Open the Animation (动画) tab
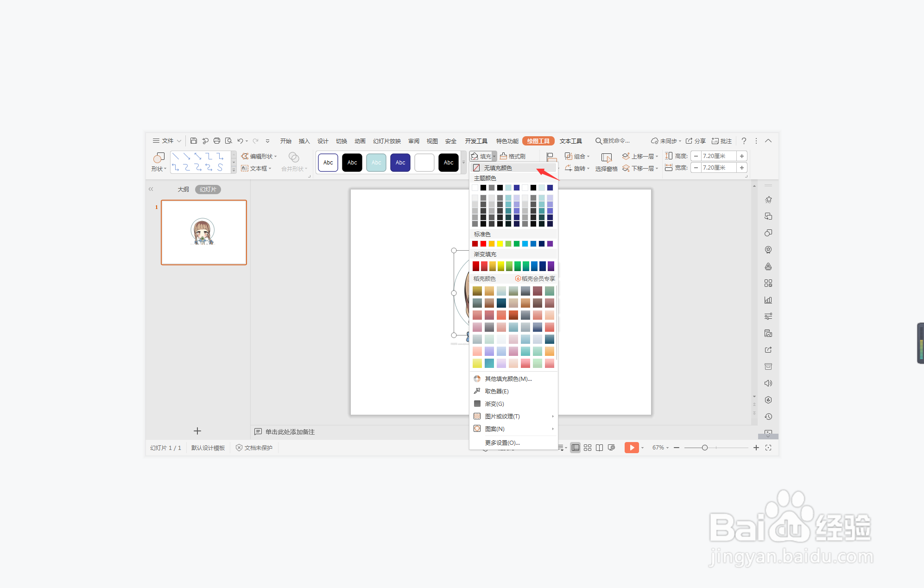Image resolution: width=924 pixels, height=588 pixels. pyautogui.click(x=360, y=141)
